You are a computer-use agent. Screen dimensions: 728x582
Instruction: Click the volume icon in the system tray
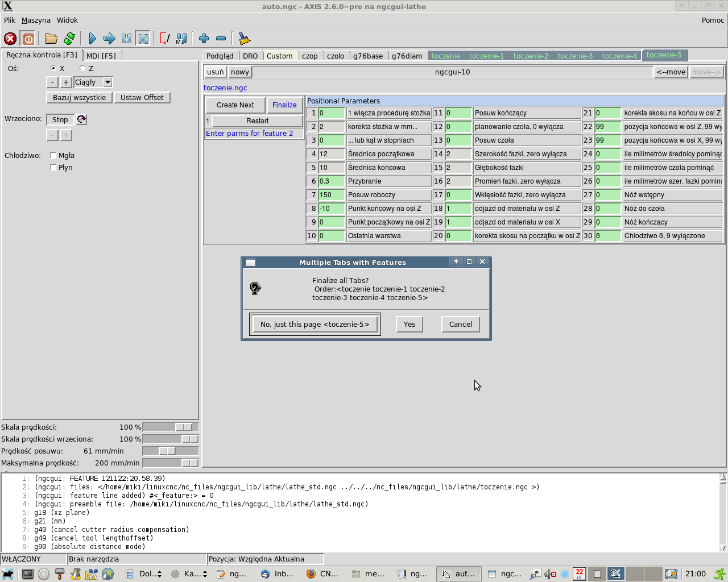click(549, 574)
